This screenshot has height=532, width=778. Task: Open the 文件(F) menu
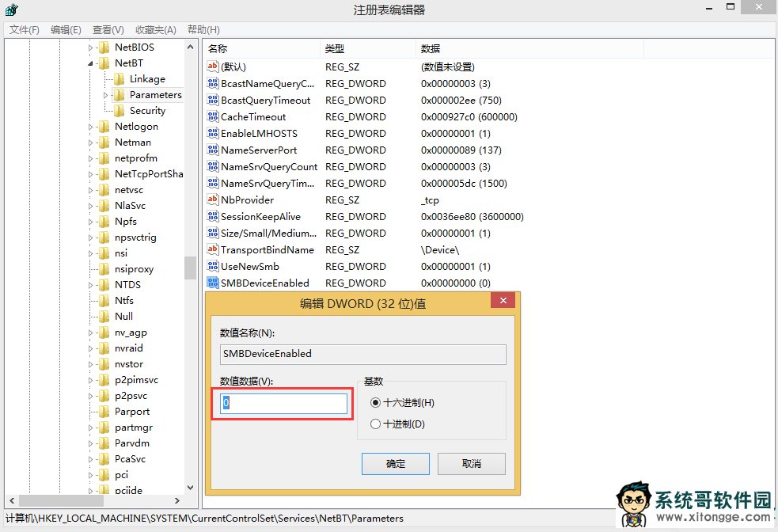pyautogui.click(x=25, y=29)
